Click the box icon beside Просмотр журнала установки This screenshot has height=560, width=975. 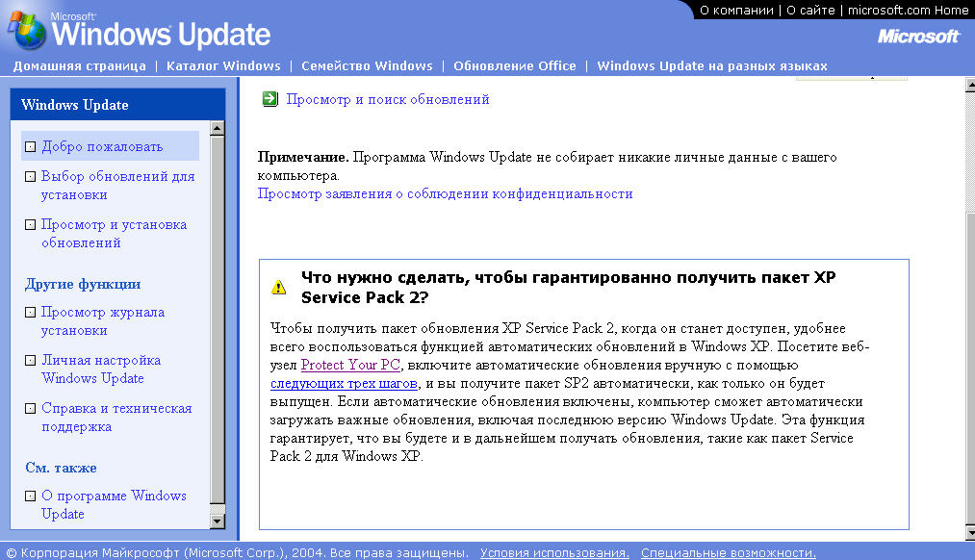[30, 312]
